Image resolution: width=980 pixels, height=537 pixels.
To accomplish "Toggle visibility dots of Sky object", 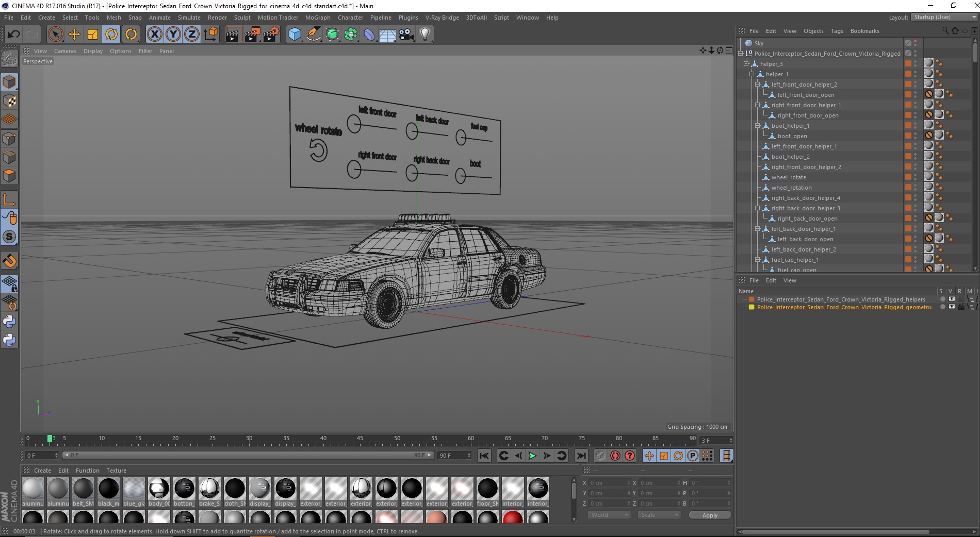I will (x=916, y=43).
